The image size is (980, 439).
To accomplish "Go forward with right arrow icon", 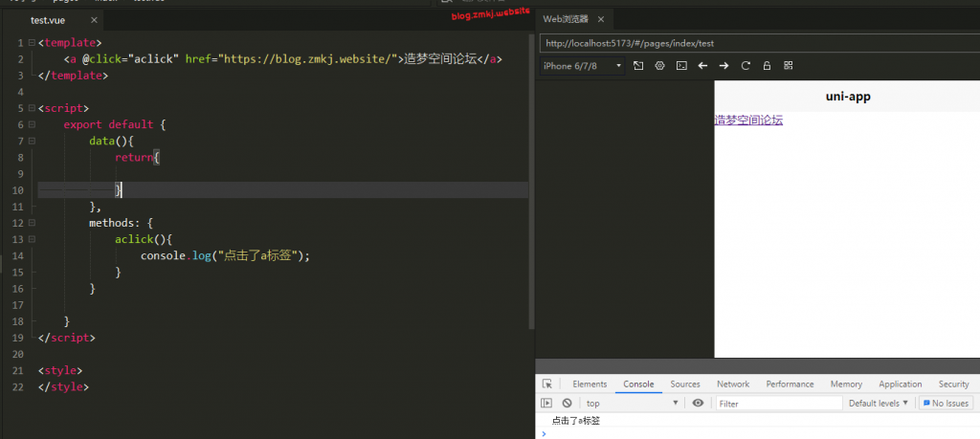I will coord(724,66).
